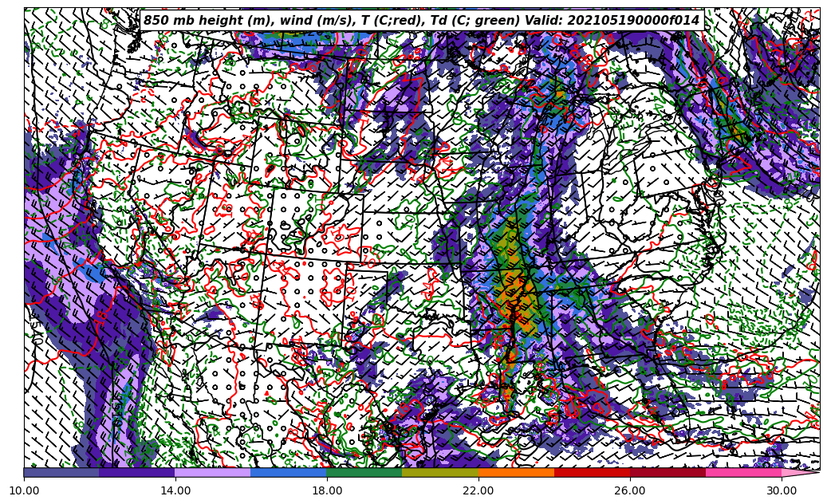Select the 14.00 colorbar tick label
This screenshot has width=827, height=504.
pos(175,491)
